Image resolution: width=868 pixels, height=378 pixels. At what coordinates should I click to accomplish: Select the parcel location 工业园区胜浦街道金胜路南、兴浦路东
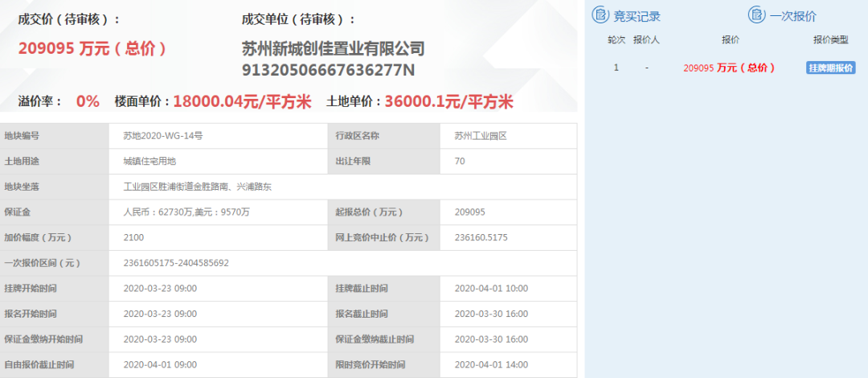point(198,187)
